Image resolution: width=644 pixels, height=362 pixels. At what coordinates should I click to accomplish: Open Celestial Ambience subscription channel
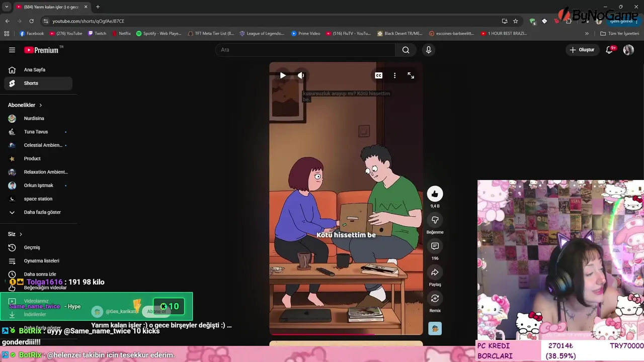pos(38,145)
